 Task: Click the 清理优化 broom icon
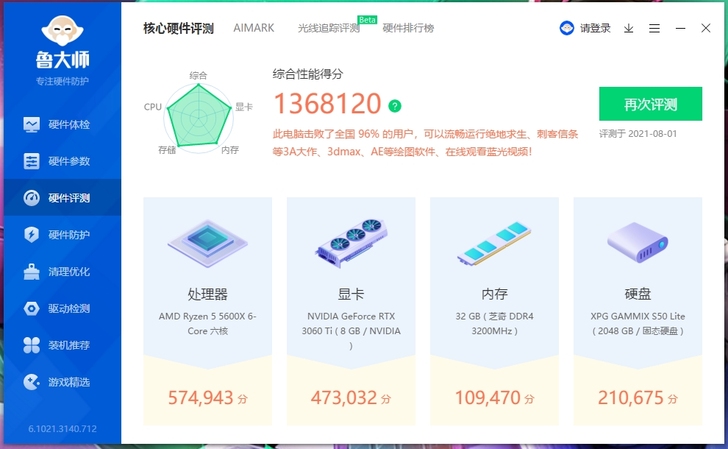[32, 272]
